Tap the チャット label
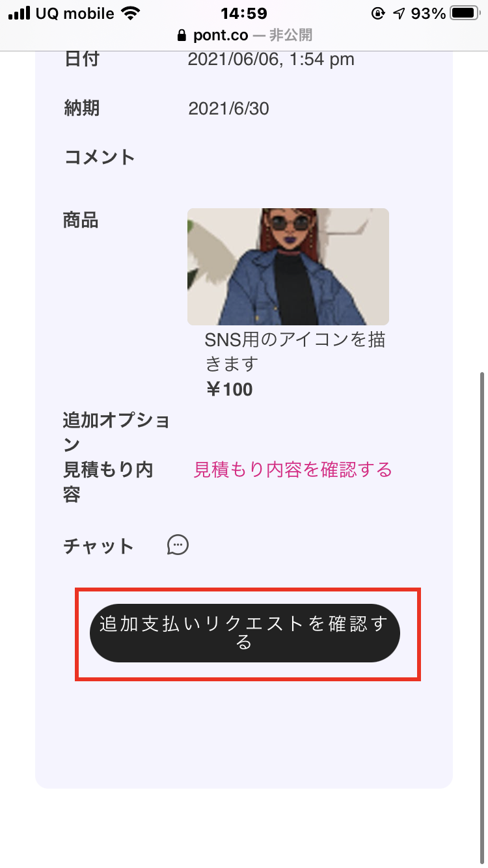Screen dimensions: 488x868 pos(98,546)
